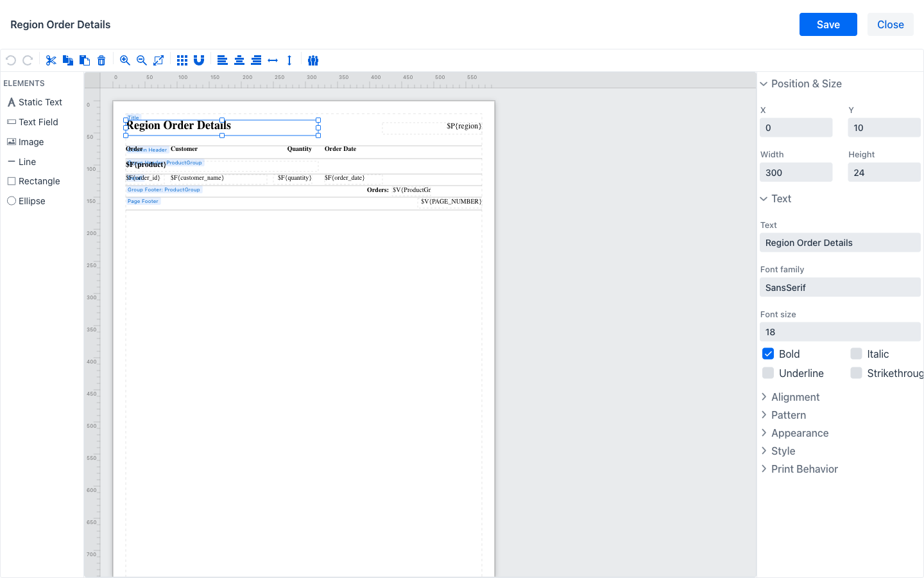Enable the Underline checkbox

tap(768, 373)
